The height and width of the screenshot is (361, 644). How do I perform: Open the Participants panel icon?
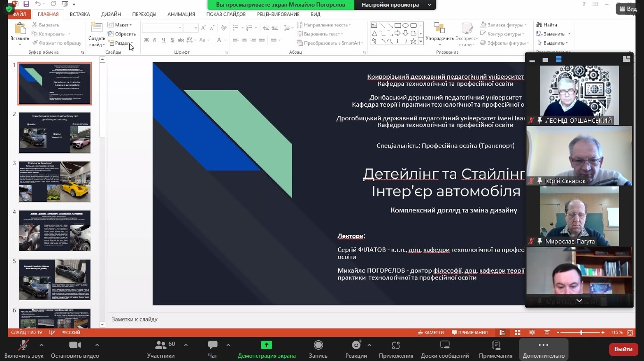coord(160,345)
